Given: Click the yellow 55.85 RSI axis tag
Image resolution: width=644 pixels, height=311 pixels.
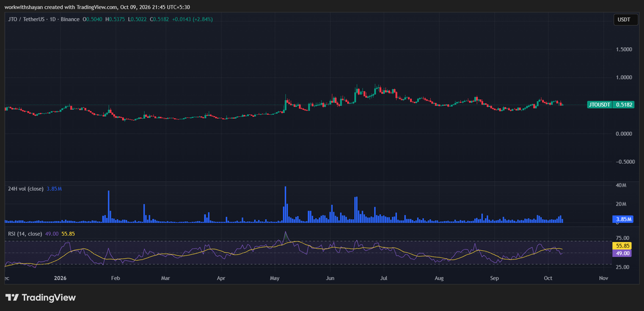Looking at the screenshot, I should 623,246.
